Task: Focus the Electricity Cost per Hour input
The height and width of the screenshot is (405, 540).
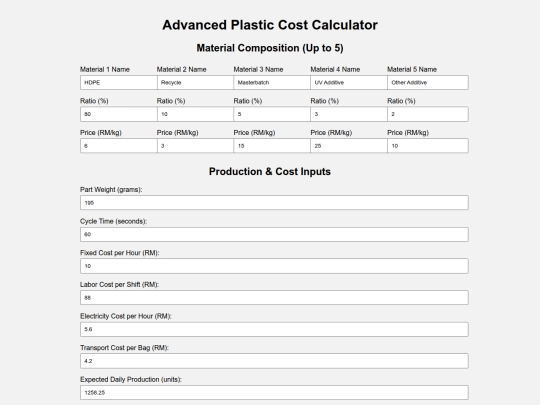Action: tap(274, 329)
